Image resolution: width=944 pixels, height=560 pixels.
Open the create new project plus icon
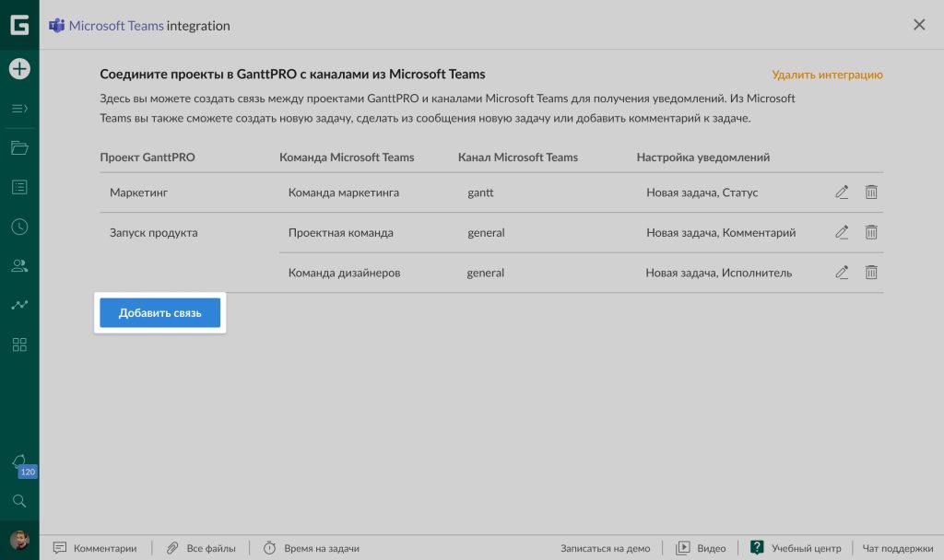(19, 69)
